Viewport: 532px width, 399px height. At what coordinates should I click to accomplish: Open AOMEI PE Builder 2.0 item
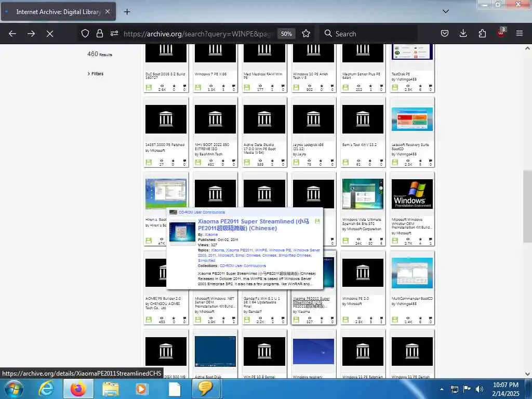[163, 299]
